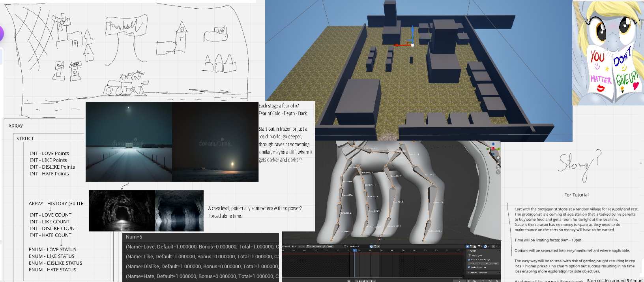Click the blue current frame playhead marker
This screenshot has height=282, width=644.
coord(355,250)
